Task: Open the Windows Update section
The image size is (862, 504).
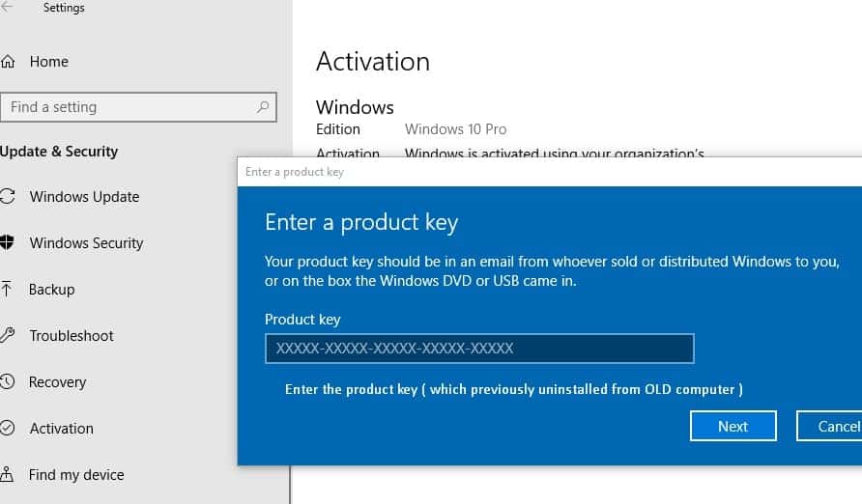Action: click(84, 197)
